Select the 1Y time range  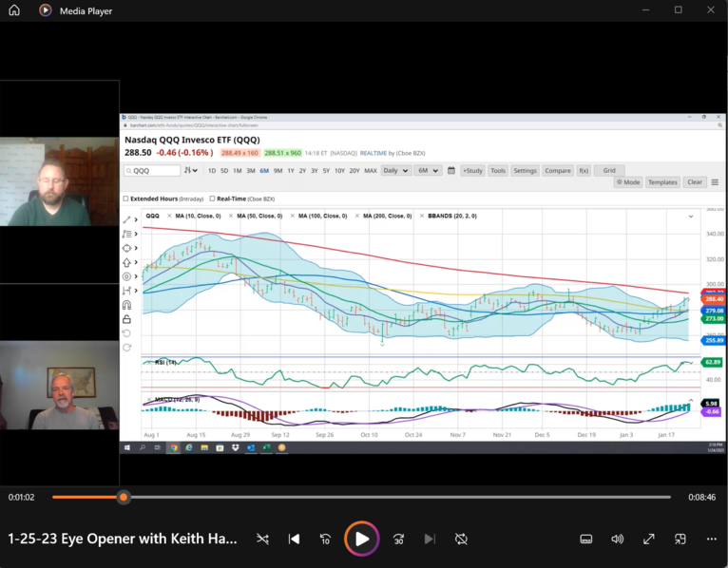[291, 171]
